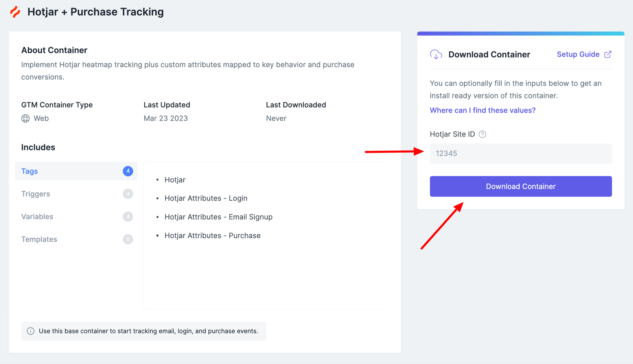
Task: Click the Hotjar Attributes - Login list item
Action: (x=206, y=198)
